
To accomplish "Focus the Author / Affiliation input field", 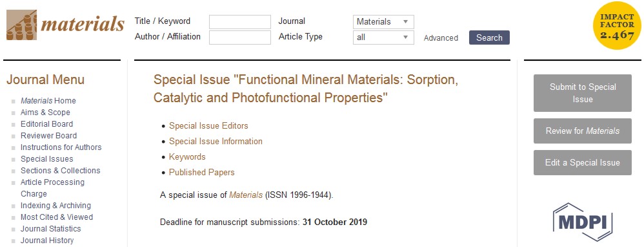I will 240,38.
